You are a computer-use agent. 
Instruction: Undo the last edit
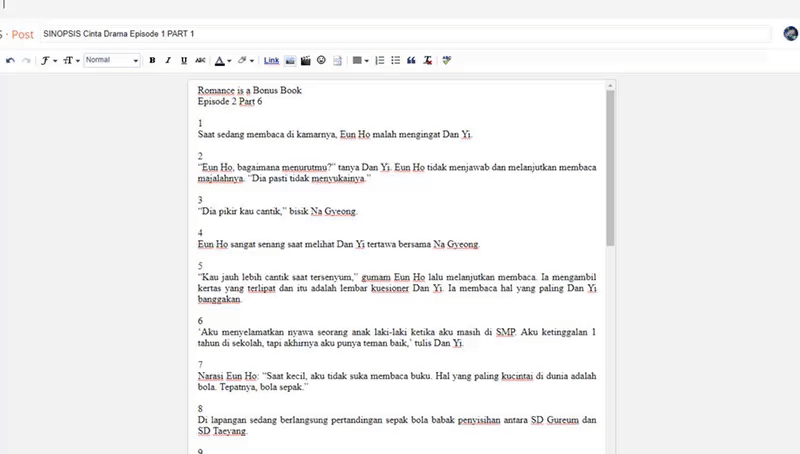tap(10, 60)
